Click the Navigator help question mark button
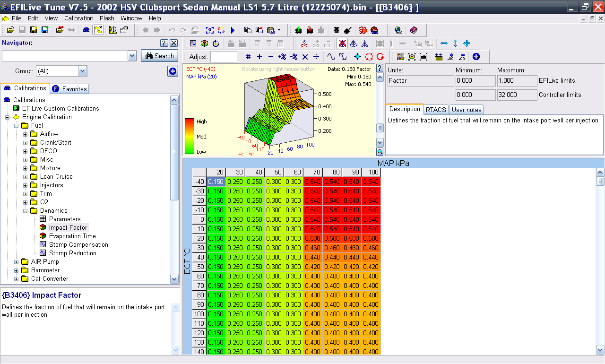 point(164,43)
